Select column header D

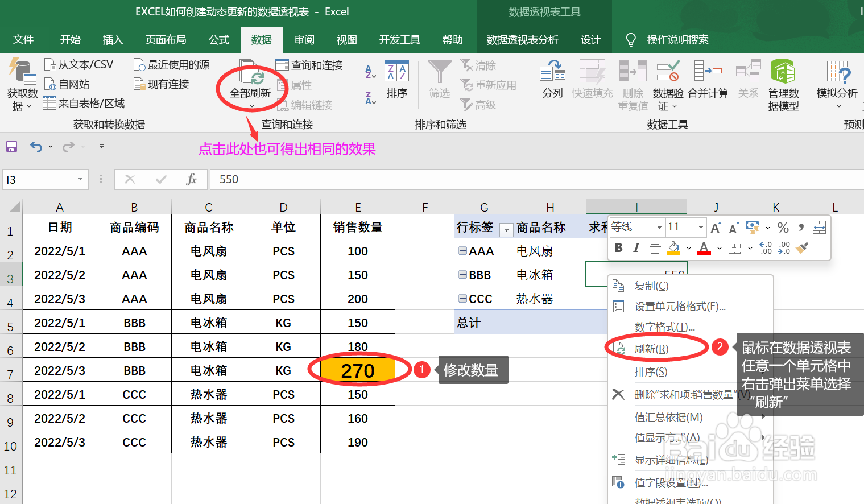tap(283, 207)
